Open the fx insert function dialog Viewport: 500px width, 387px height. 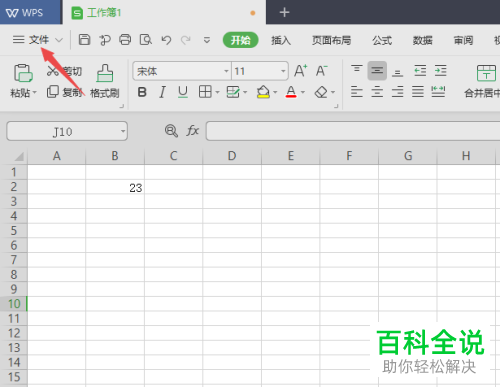click(193, 131)
